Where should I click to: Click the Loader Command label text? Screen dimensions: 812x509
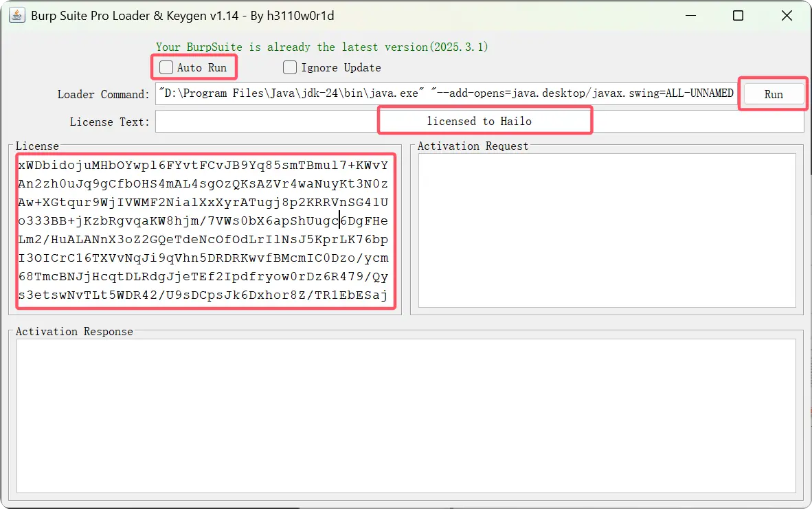pyautogui.click(x=103, y=94)
